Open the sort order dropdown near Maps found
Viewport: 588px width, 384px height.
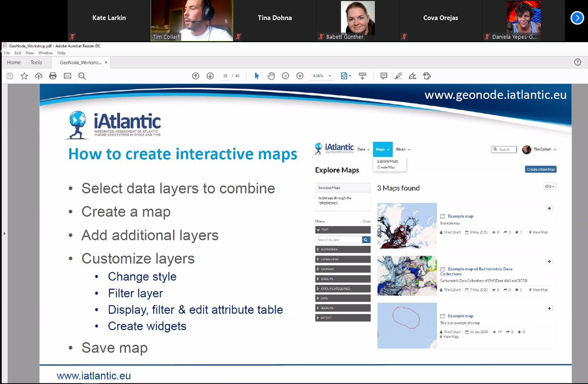pyautogui.click(x=551, y=186)
